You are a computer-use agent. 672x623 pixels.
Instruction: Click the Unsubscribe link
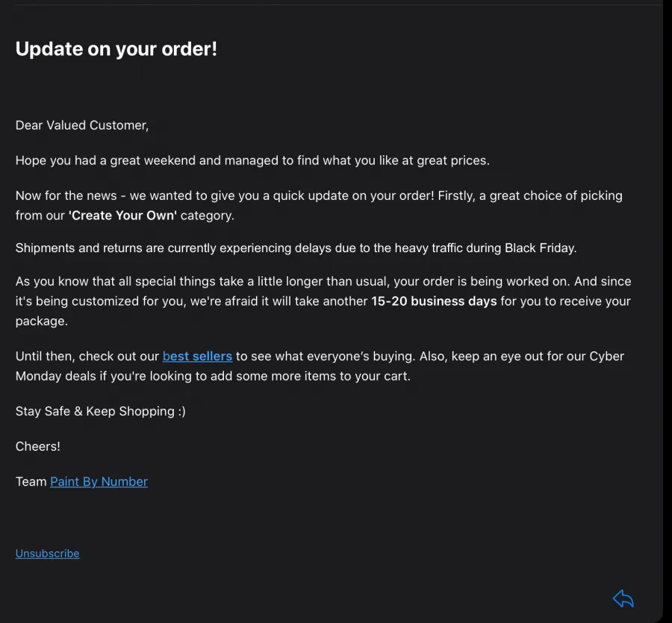point(47,554)
